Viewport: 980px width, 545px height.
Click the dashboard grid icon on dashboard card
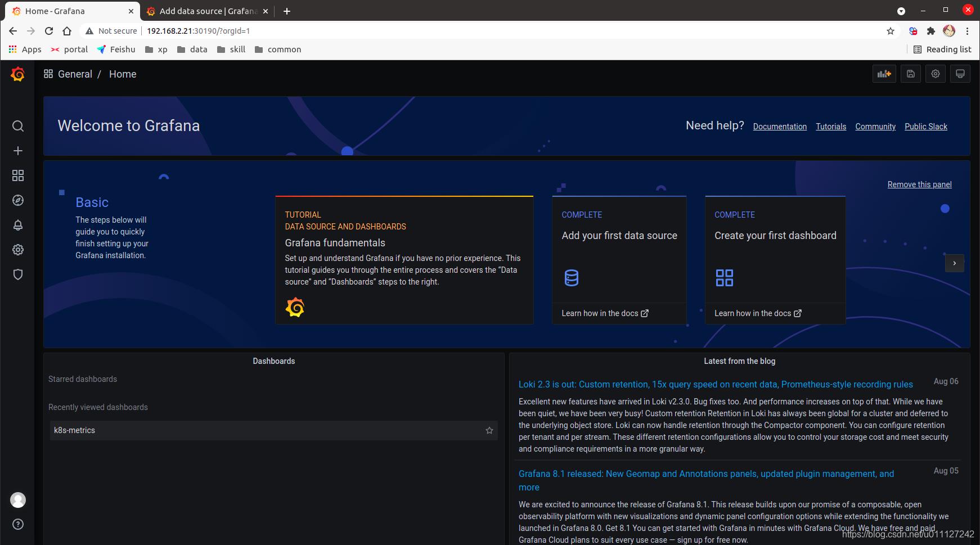click(x=725, y=278)
